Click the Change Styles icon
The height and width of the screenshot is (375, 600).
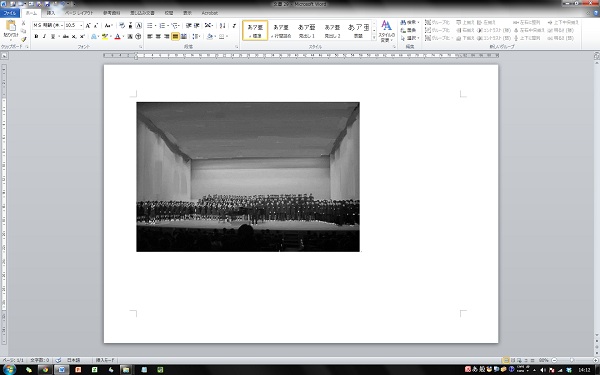click(386, 31)
